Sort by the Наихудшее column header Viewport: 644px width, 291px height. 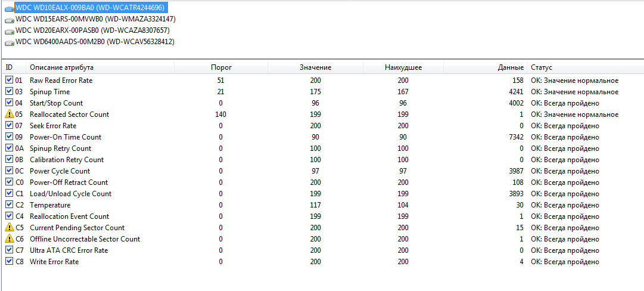(x=403, y=67)
